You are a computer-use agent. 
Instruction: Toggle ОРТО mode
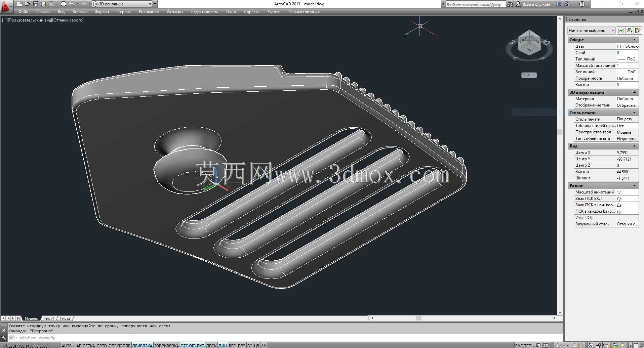pos(102,346)
